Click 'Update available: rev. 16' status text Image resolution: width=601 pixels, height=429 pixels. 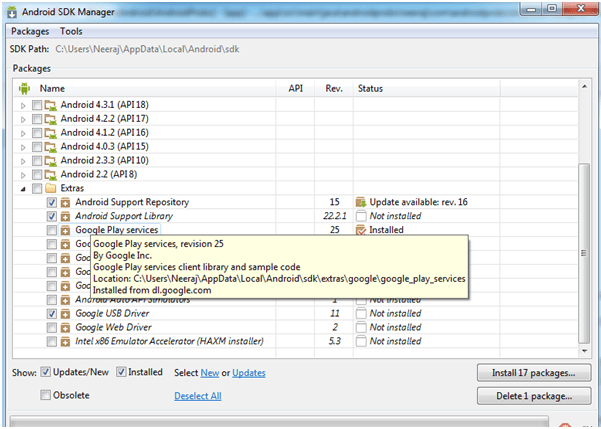pyautogui.click(x=418, y=202)
